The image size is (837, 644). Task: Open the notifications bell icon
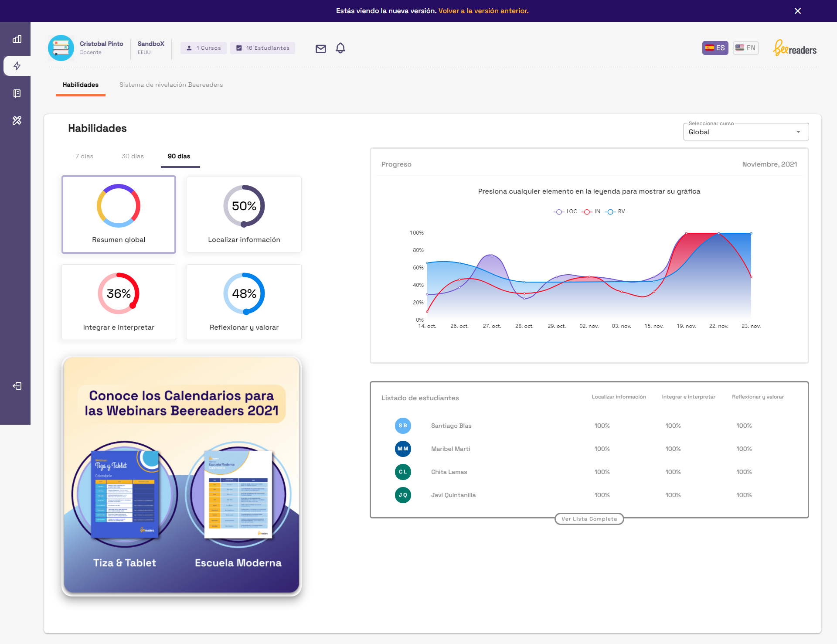[340, 48]
